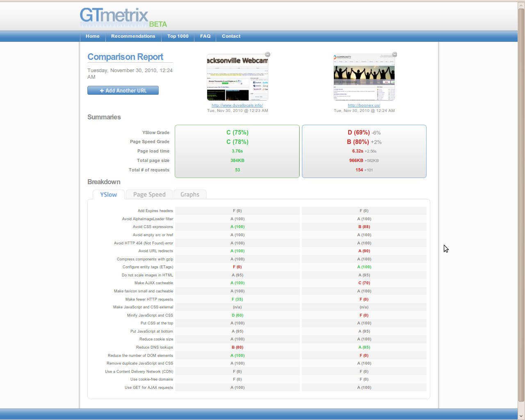The image size is (525, 420).
Task: Click the GTmetrix BETA logo
Action: pos(123,18)
